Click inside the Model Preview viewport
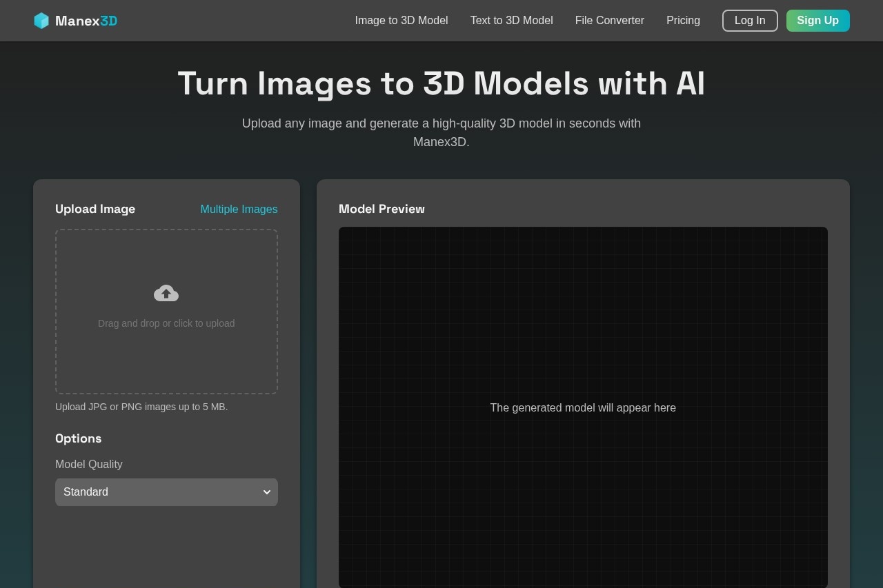 pyautogui.click(x=583, y=407)
